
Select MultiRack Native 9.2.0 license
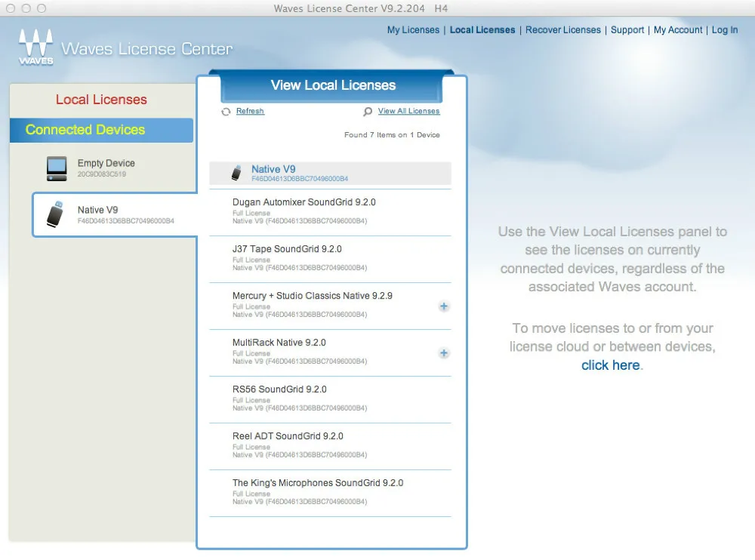pyautogui.click(x=331, y=352)
